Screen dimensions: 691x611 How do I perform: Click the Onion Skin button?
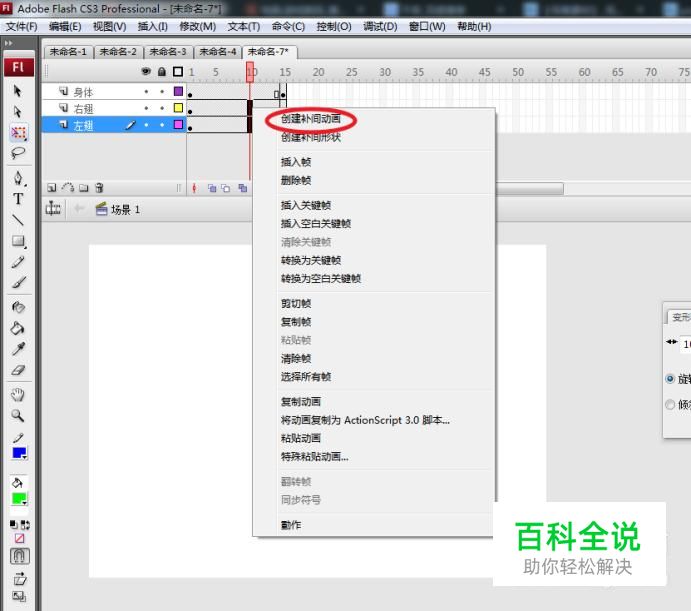[212, 188]
